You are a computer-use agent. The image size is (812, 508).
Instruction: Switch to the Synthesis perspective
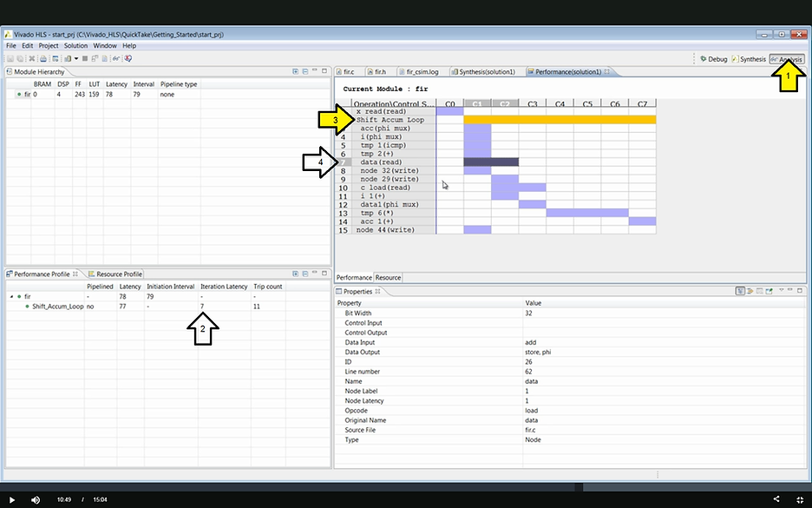pos(750,59)
